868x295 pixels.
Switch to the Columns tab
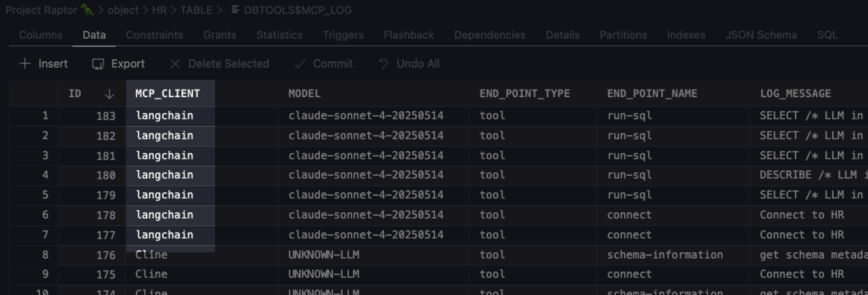click(41, 35)
